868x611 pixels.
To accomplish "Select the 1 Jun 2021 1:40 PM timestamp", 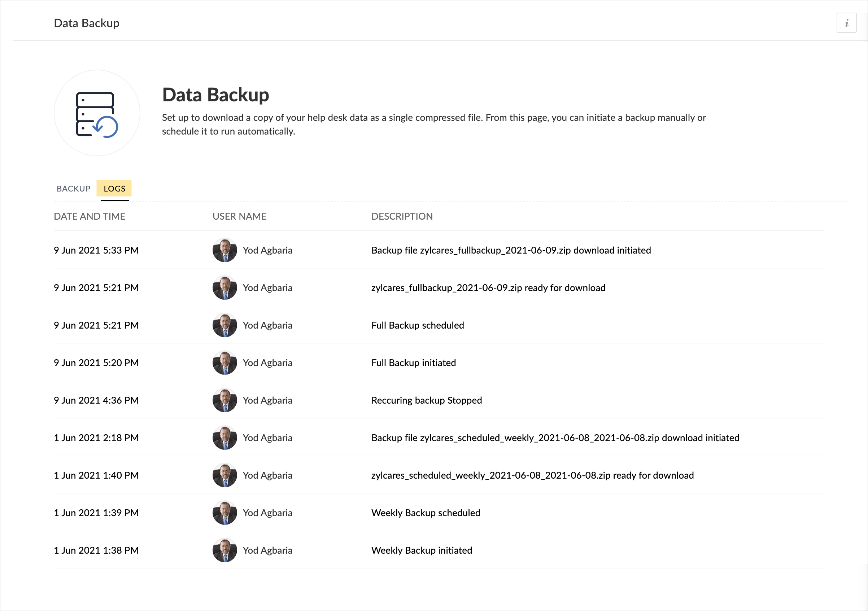I will coord(96,475).
